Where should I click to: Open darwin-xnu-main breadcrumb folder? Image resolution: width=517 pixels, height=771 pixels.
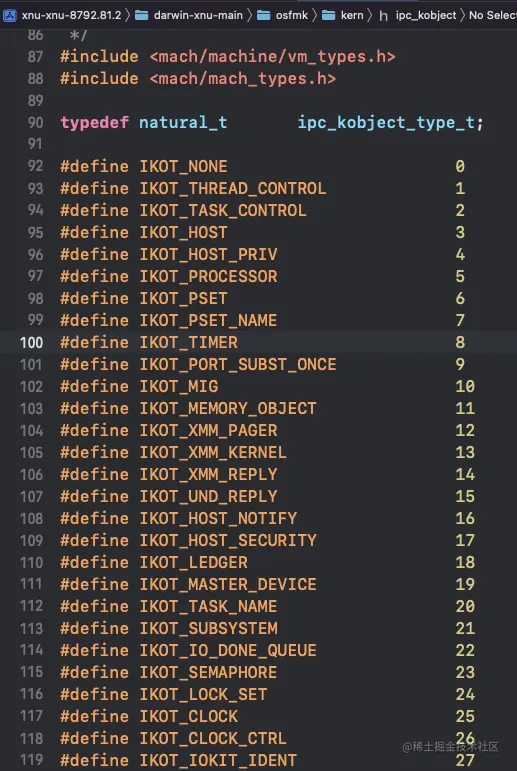[x=198, y=15]
